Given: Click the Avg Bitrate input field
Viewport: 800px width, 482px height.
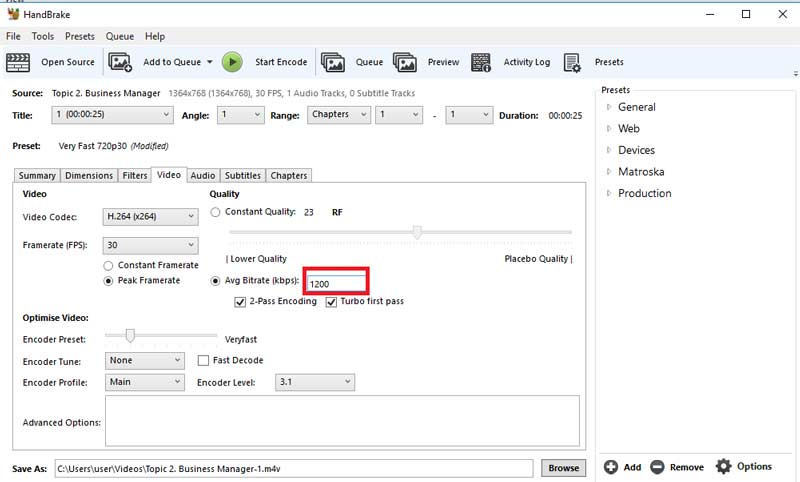Looking at the screenshot, I should (336, 284).
